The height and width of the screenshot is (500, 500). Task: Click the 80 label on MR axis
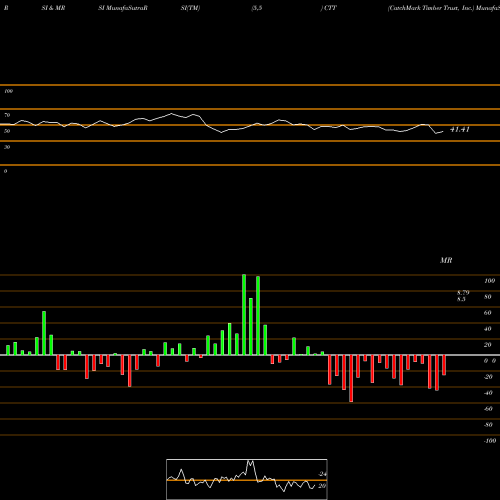(x=488, y=297)
